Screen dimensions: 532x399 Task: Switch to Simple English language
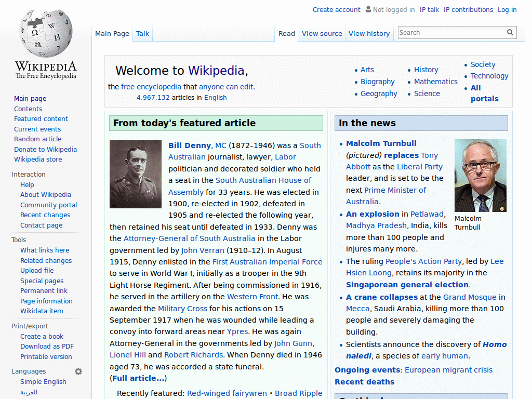pyautogui.click(x=43, y=382)
